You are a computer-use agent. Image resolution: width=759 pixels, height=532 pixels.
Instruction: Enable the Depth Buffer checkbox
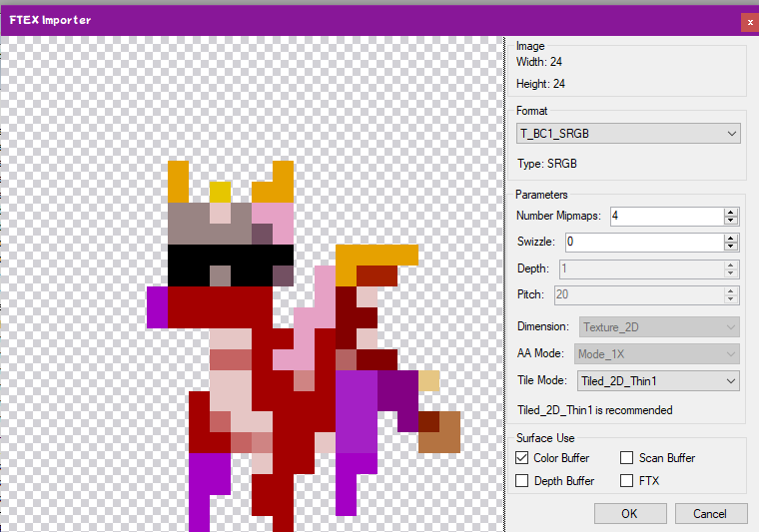coord(521,481)
